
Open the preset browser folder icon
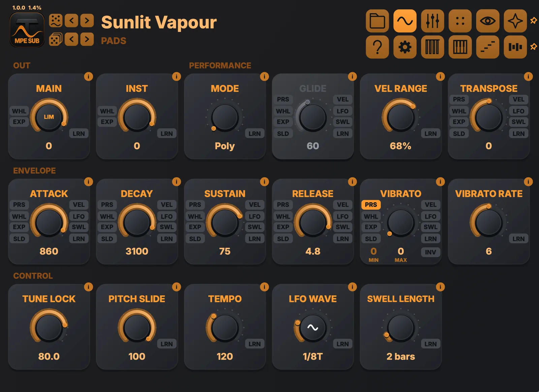click(x=377, y=21)
